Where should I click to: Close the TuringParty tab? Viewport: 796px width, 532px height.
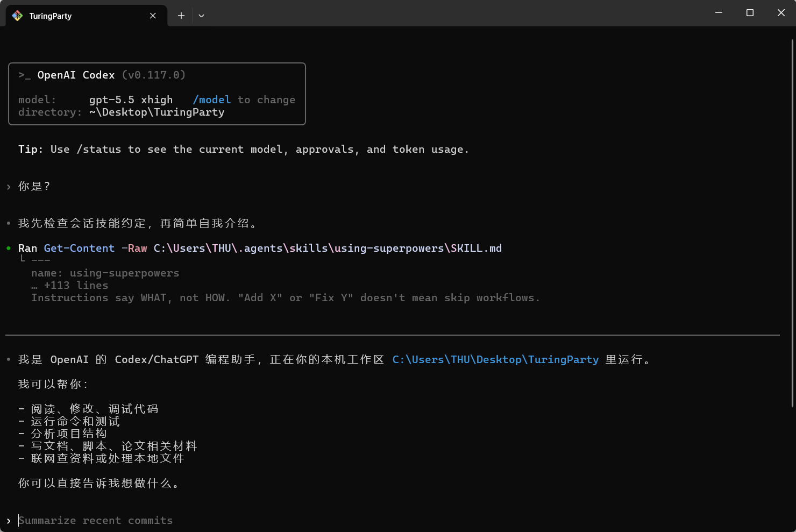click(x=153, y=16)
